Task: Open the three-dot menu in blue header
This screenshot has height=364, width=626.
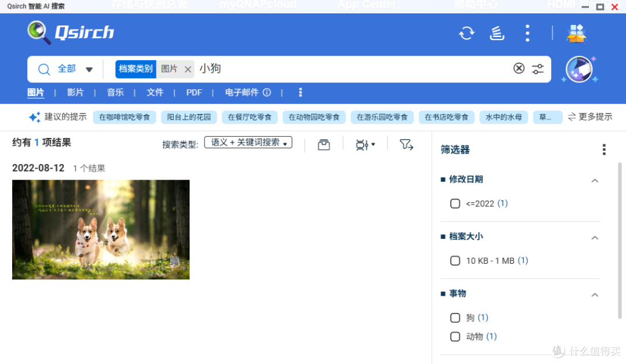Action: click(x=527, y=33)
